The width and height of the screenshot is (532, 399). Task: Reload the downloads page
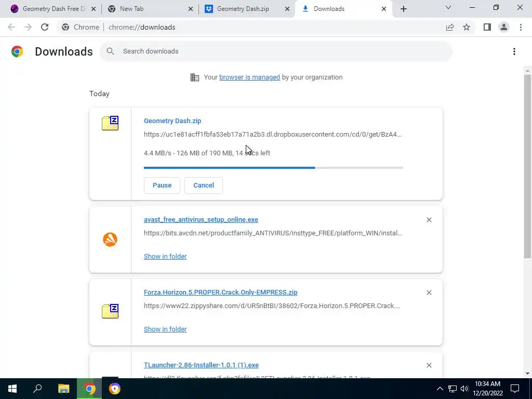(45, 27)
